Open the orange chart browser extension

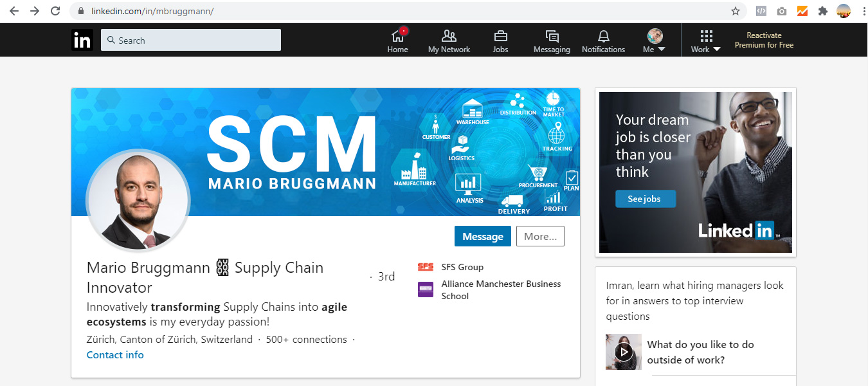pos(802,11)
